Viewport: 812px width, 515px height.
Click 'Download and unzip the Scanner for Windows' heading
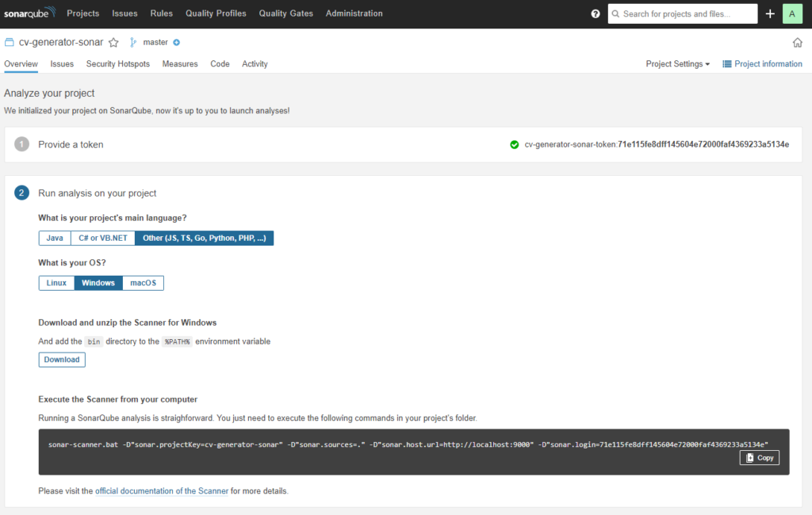pyautogui.click(x=128, y=322)
